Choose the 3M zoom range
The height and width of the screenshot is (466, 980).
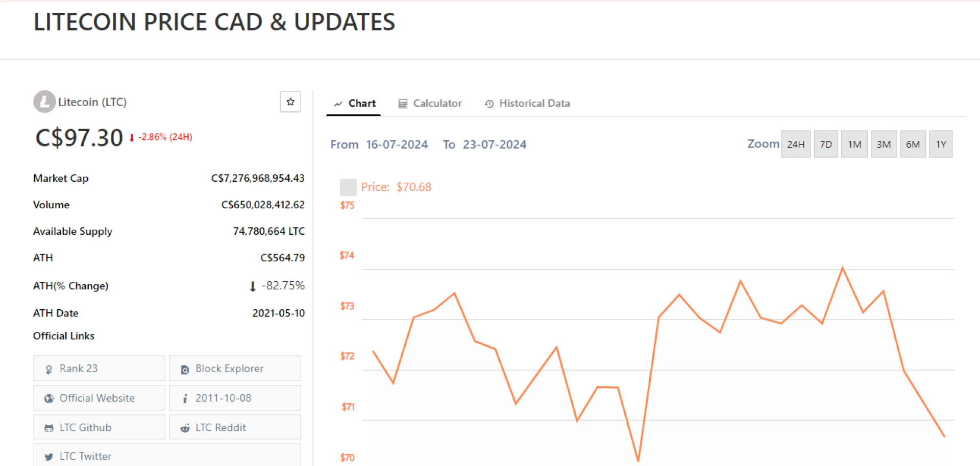tap(884, 144)
